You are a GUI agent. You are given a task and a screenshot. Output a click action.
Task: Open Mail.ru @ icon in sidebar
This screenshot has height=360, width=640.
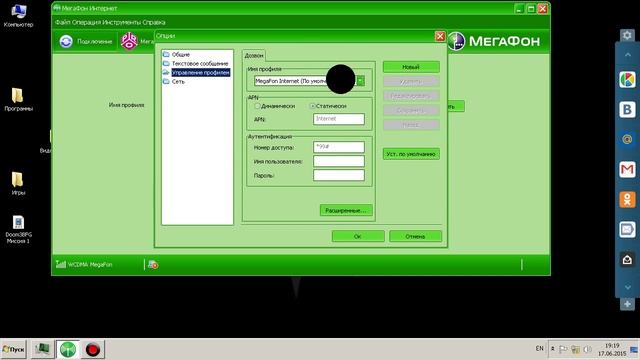627,140
